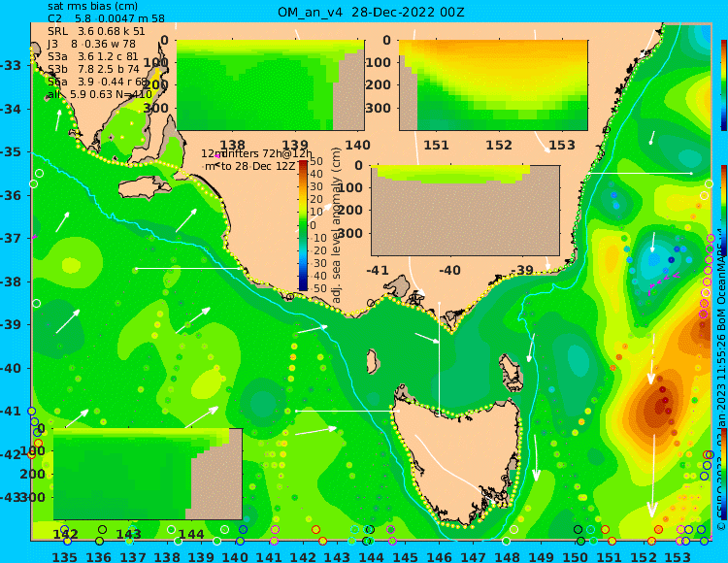Open the -41 to -39 latitude section inset

coord(465,211)
